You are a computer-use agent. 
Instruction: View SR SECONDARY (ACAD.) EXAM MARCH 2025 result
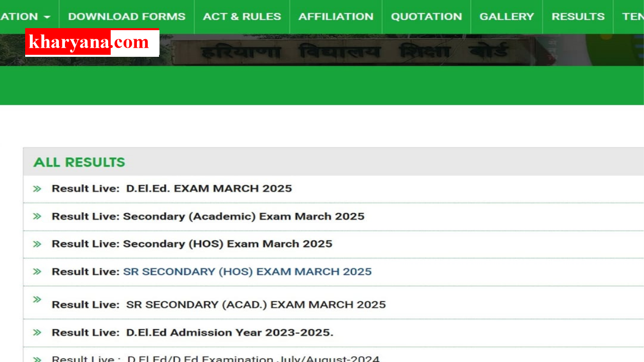click(x=256, y=305)
